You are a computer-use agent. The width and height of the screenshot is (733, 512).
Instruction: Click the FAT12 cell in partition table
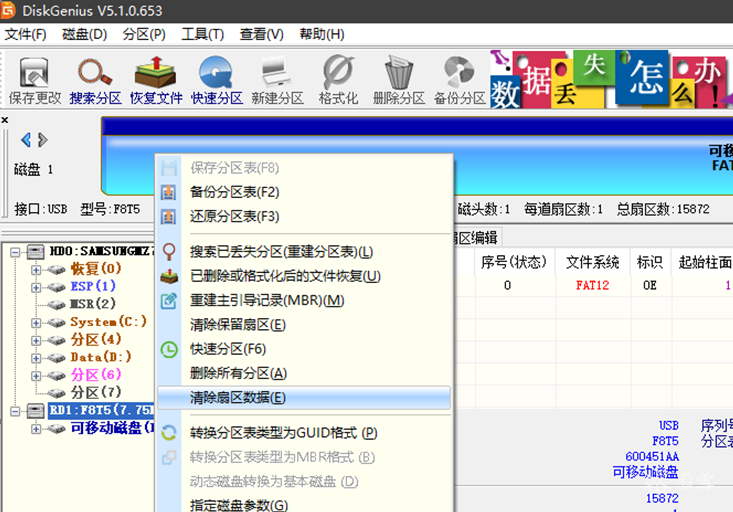click(592, 285)
